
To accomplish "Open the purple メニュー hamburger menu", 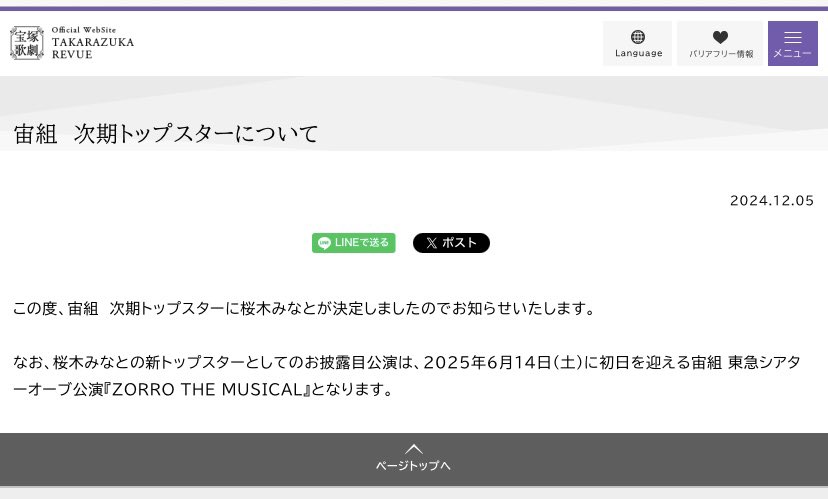I will [x=793, y=43].
